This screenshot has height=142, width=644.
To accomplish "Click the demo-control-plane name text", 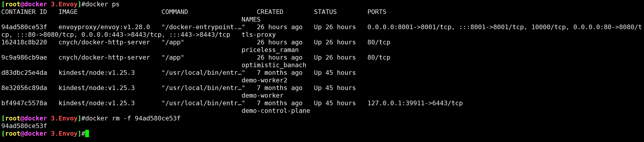I will (x=276, y=111).
